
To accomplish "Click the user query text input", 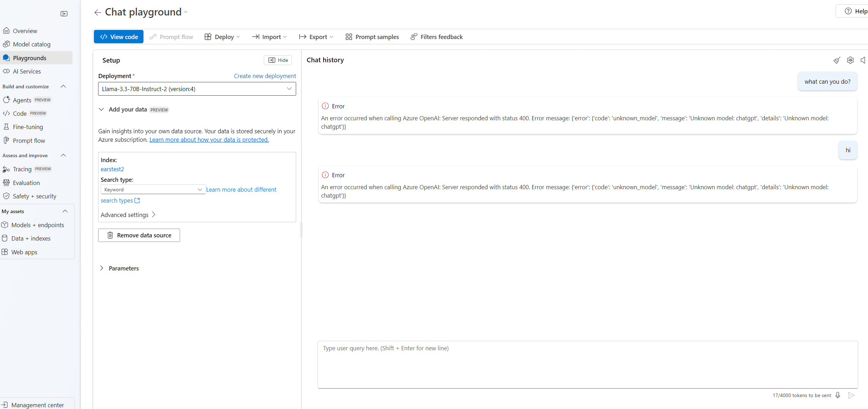I will pos(587,364).
